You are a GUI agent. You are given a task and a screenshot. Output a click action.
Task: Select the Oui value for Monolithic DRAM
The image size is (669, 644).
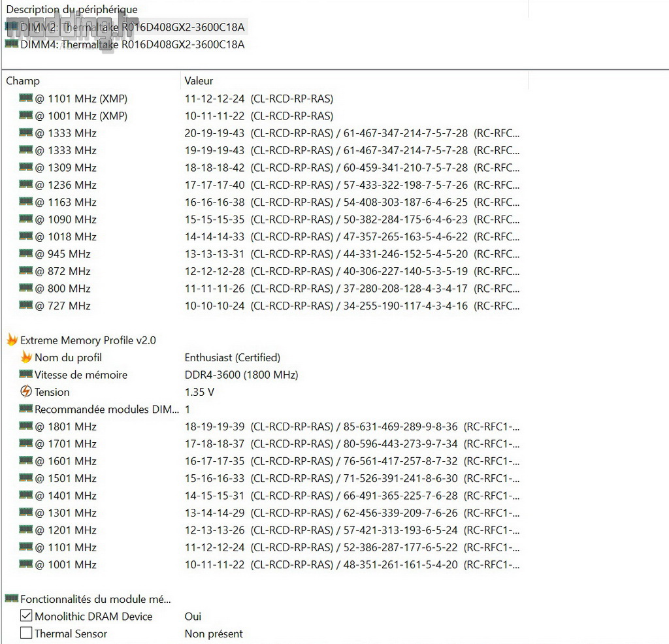193,617
